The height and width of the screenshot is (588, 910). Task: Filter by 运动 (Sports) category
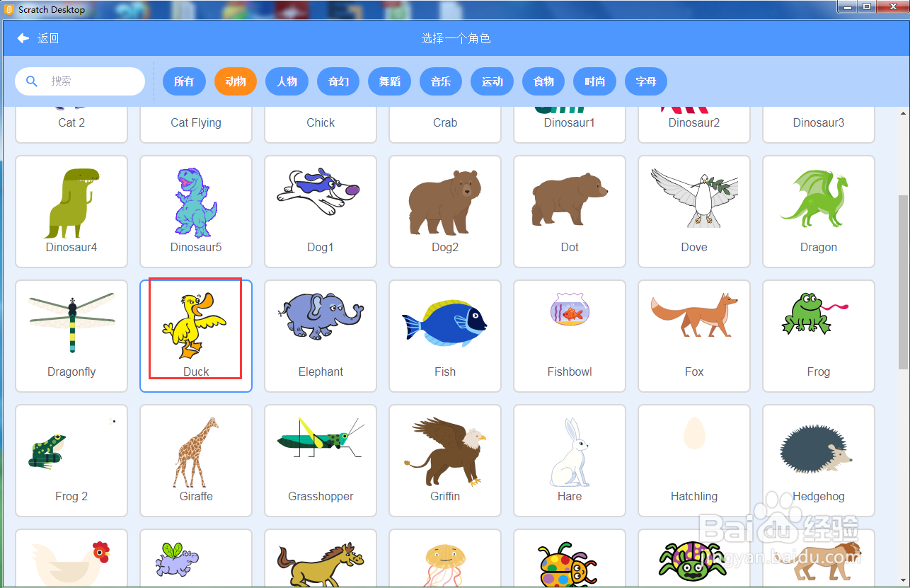[x=492, y=81]
